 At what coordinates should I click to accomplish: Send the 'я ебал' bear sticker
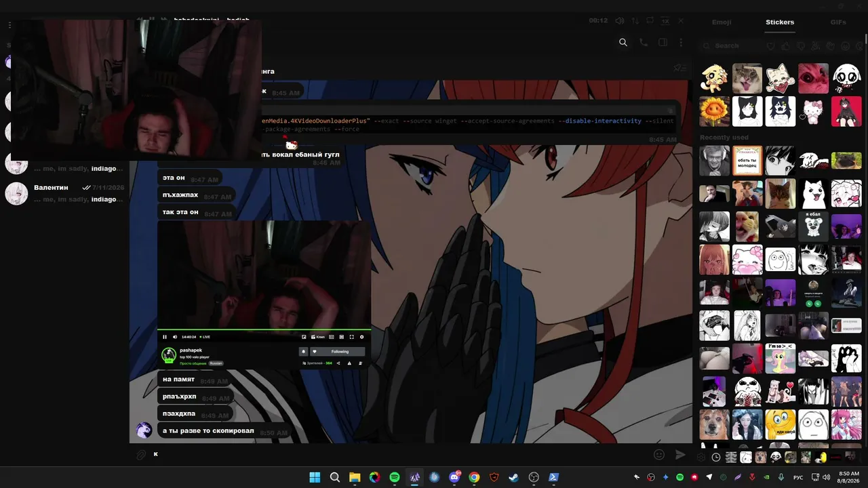point(813,226)
